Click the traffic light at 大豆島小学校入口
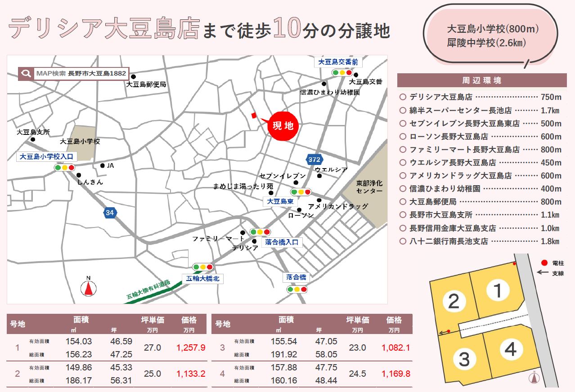The image size is (575, 392). 64,168
